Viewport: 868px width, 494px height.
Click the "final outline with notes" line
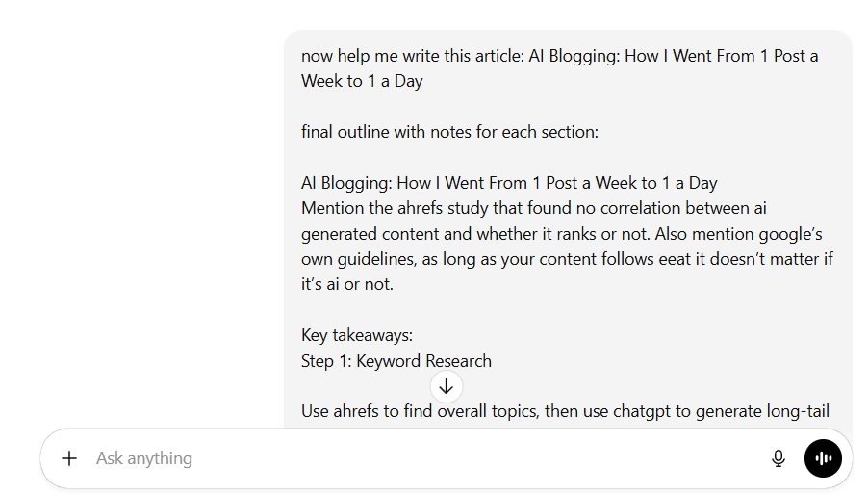pyautogui.click(x=449, y=131)
